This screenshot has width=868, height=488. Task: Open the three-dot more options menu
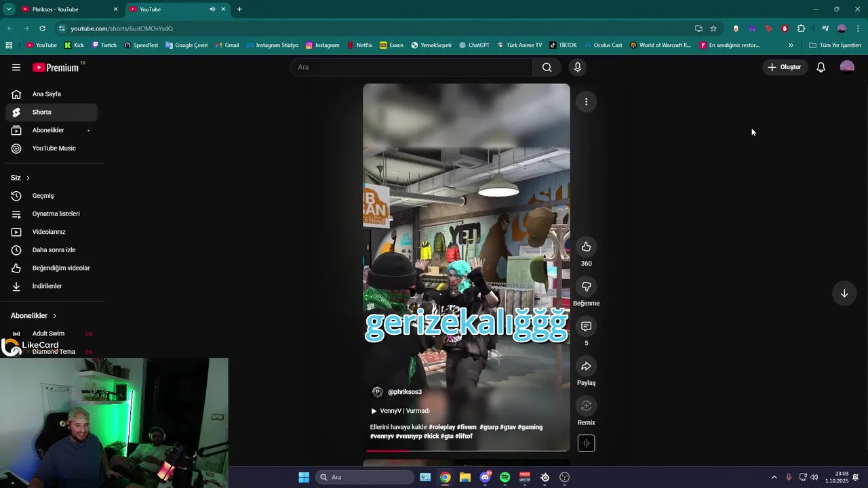click(586, 102)
